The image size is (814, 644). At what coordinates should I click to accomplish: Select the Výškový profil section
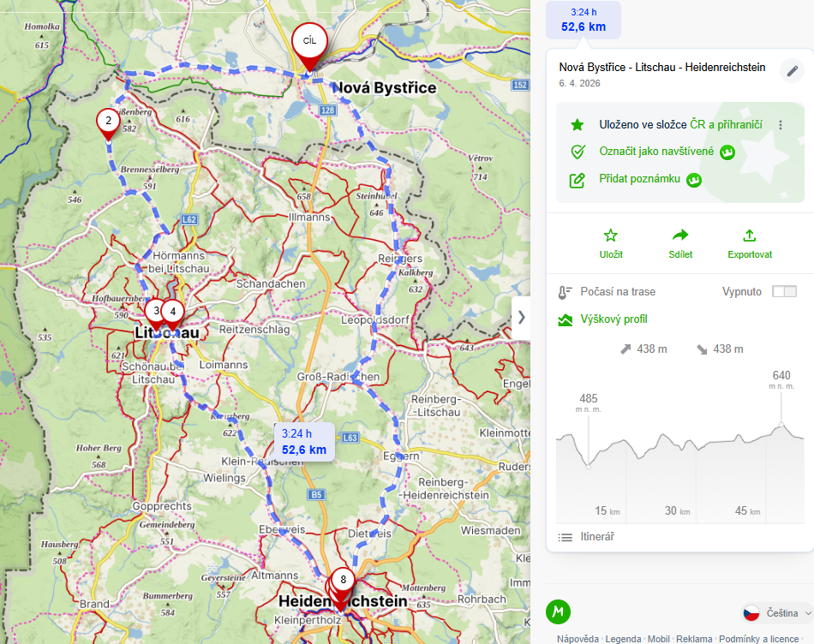coord(614,319)
